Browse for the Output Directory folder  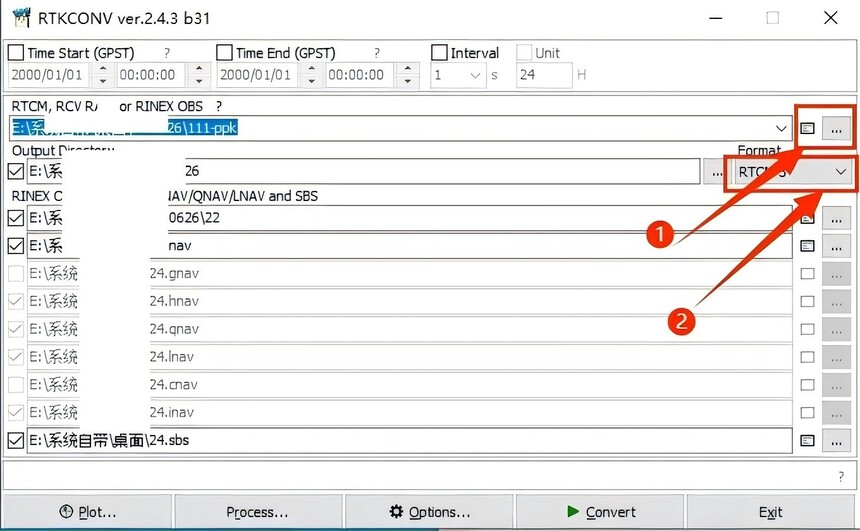tap(716, 172)
